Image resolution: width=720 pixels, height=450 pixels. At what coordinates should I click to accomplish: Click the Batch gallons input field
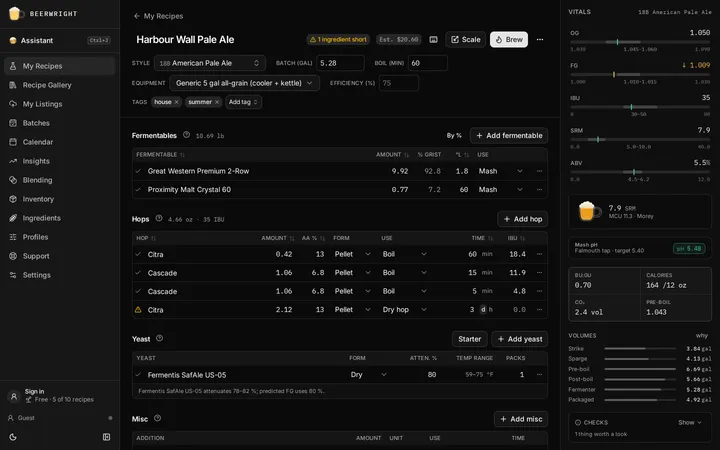(x=340, y=63)
